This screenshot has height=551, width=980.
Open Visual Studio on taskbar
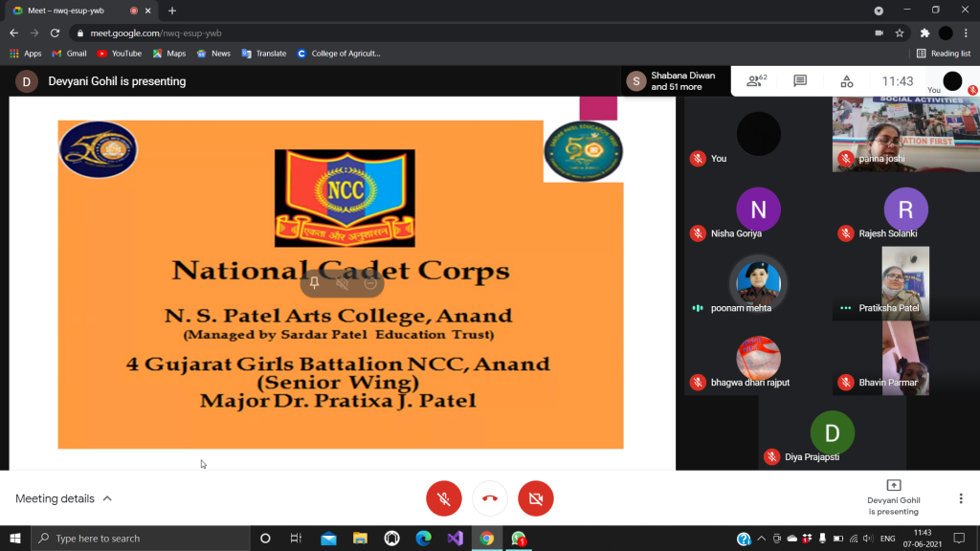[455, 538]
